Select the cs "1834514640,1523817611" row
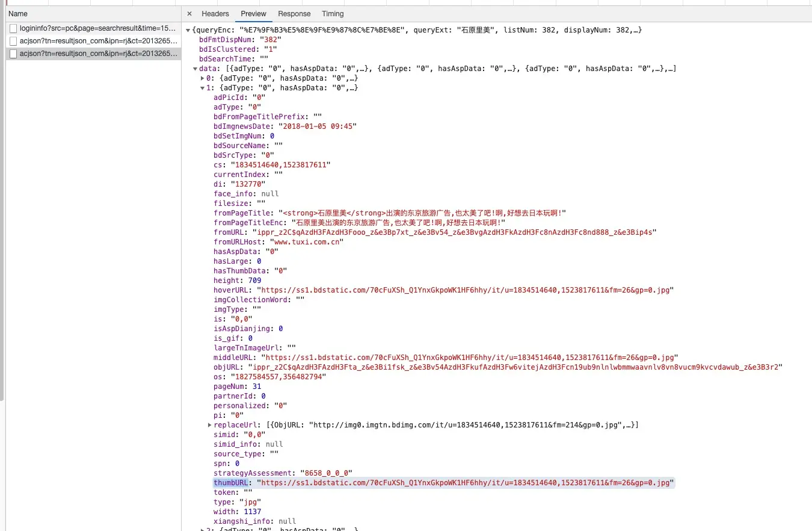The height and width of the screenshot is (531, 812). [x=272, y=165]
